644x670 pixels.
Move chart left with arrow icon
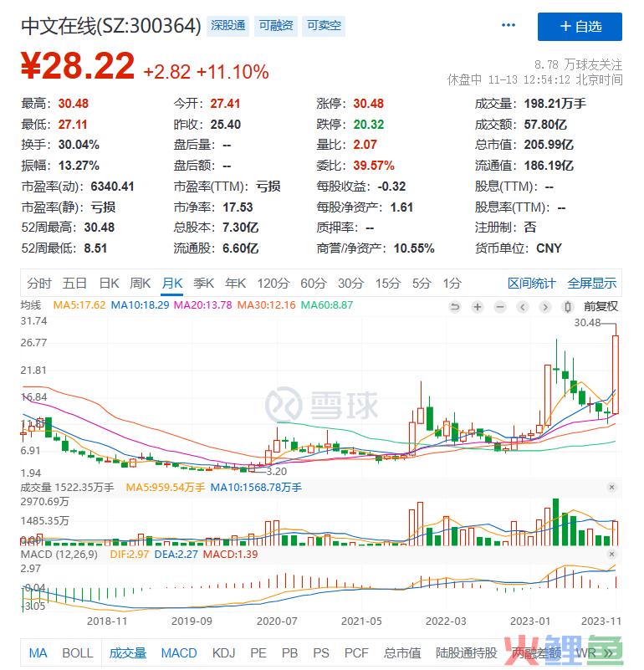(x=522, y=307)
